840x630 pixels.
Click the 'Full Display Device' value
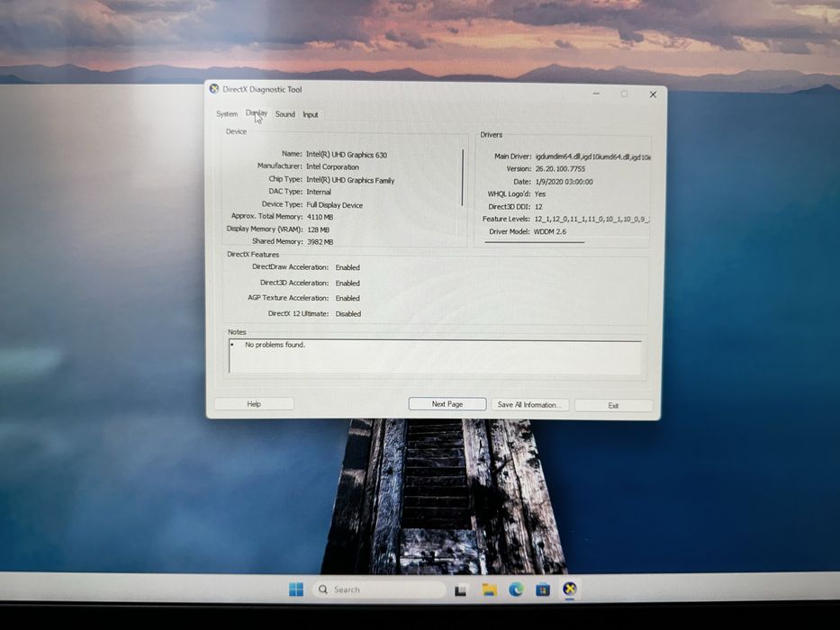[x=335, y=205]
